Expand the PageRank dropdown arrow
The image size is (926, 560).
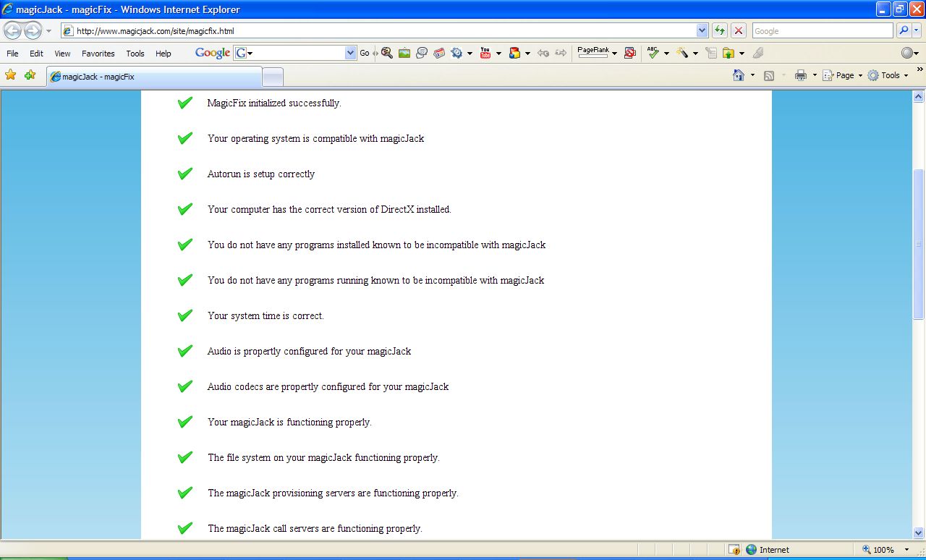pyautogui.click(x=615, y=54)
